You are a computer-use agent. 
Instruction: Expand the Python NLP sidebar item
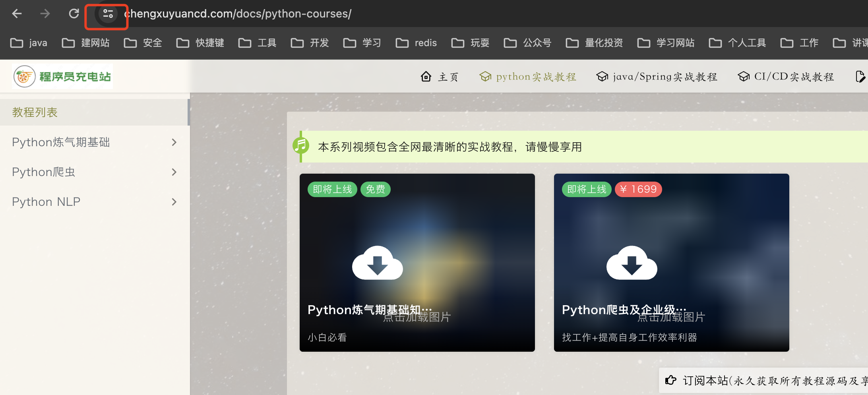[x=174, y=202]
